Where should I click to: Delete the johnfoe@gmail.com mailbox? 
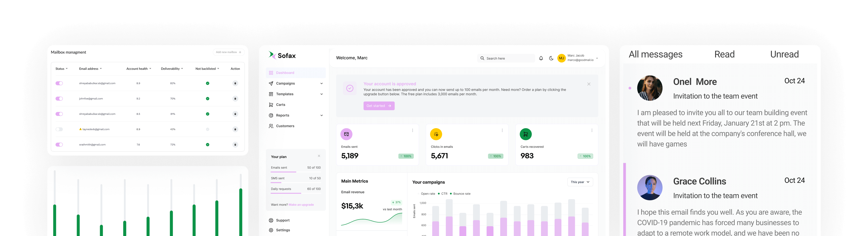click(235, 99)
